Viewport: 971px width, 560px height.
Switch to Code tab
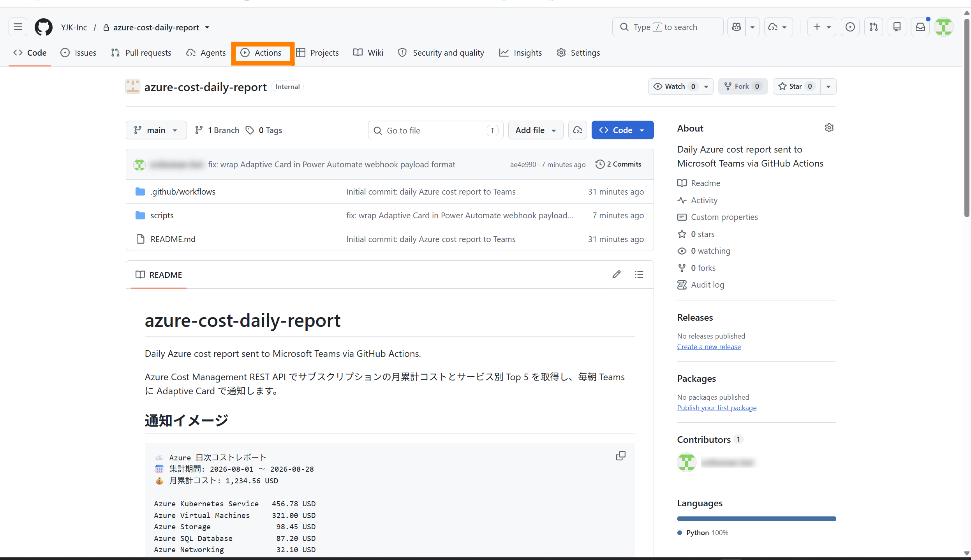(x=30, y=53)
